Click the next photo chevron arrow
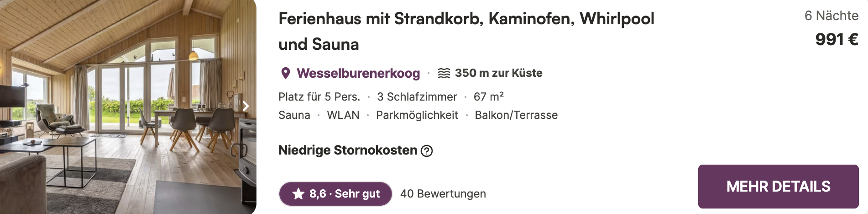The height and width of the screenshot is (214, 868). [246, 106]
